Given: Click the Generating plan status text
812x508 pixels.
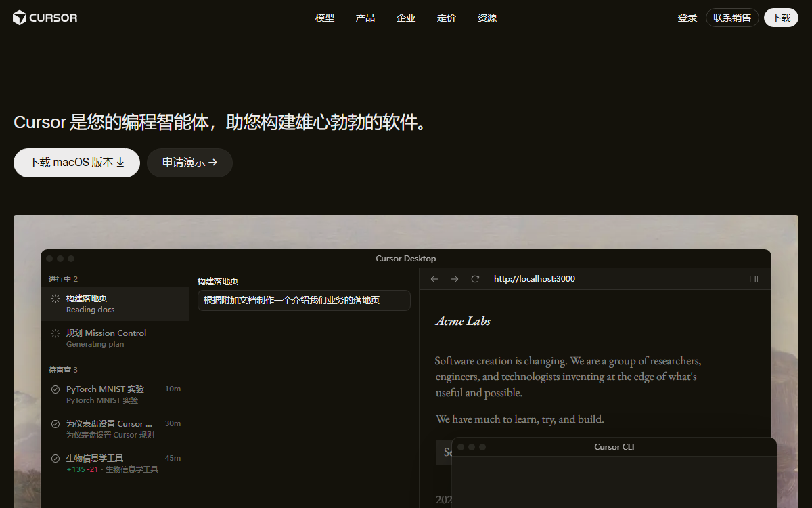Looking at the screenshot, I should tap(95, 344).
